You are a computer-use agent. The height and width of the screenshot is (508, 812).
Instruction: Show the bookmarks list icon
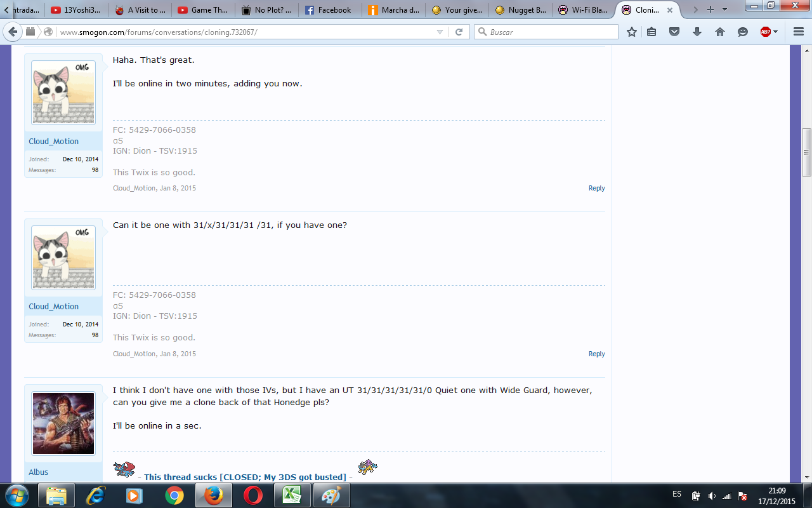tap(652, 32)
